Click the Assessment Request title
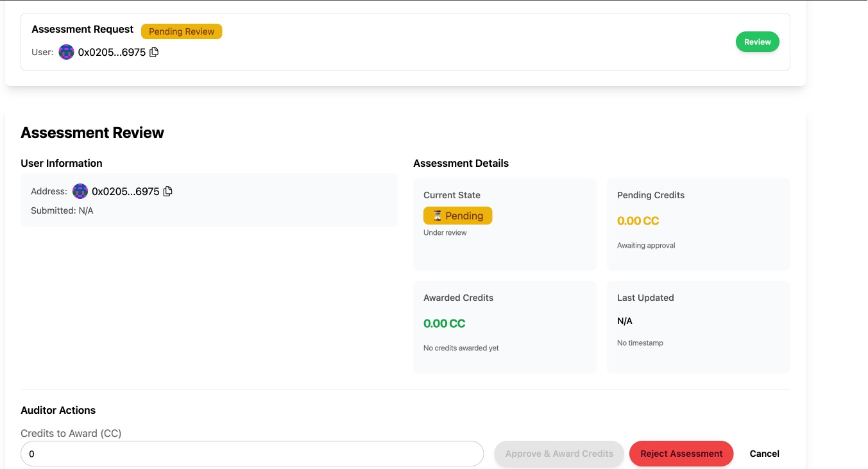 82,30
